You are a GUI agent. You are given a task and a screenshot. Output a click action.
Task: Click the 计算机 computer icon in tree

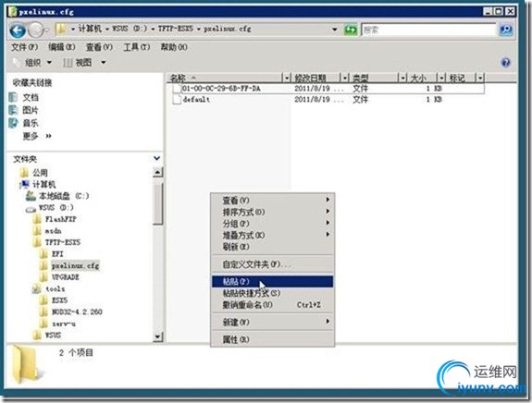24,184
